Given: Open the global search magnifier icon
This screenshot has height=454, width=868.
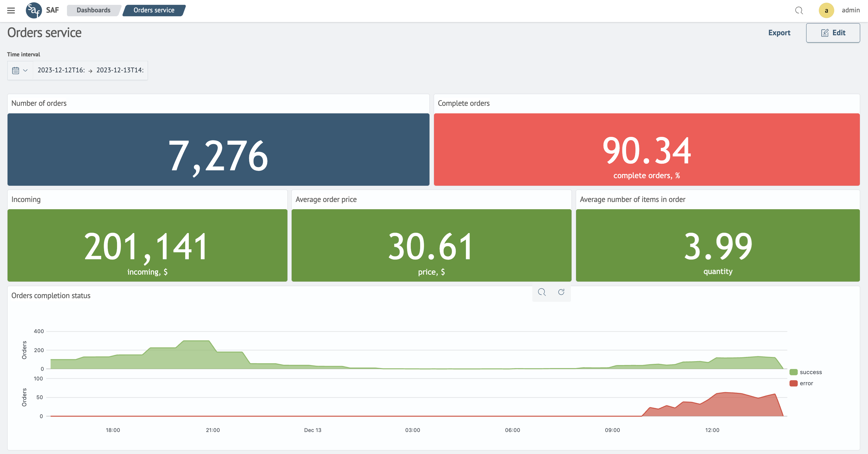Looking at the screenshot, I should click(799, 11).
